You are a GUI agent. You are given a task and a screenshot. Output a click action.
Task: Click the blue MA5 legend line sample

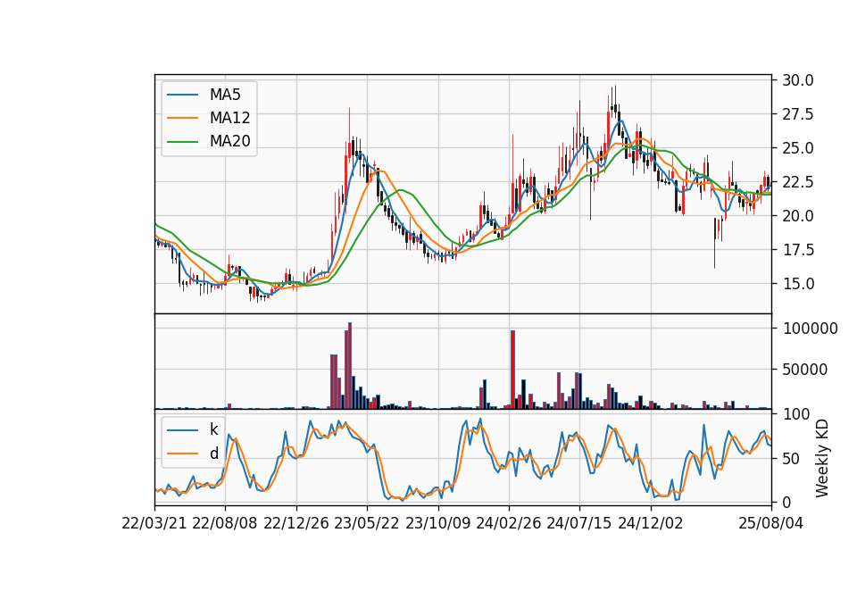point(182,95)
